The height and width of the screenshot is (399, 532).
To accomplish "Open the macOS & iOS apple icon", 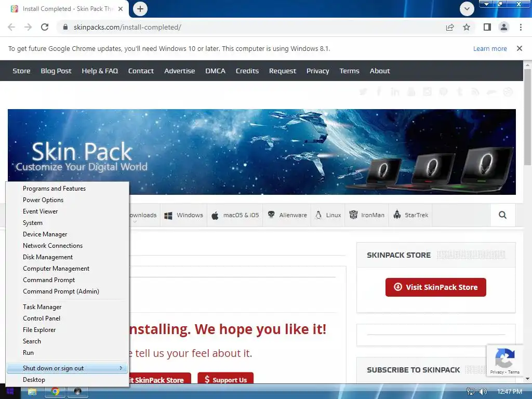I will click(x=215, y=216).
